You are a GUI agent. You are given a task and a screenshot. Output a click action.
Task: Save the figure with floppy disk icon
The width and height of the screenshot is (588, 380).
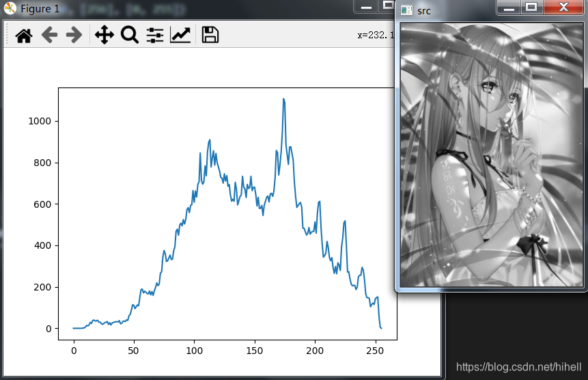[210, 35]
